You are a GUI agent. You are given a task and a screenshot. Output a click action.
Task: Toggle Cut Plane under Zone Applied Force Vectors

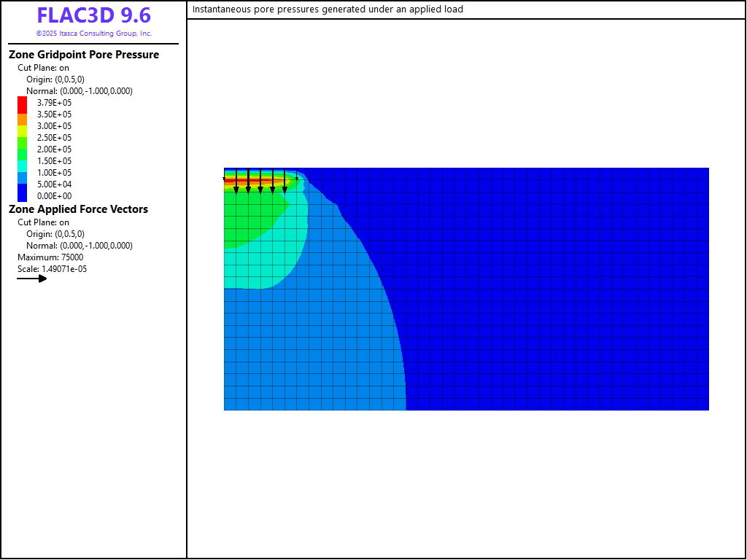(x=44, y=222)
